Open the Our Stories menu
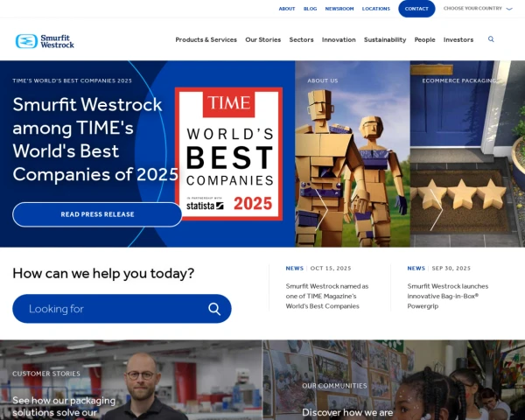This screenshot has height=420, width=525. click(262, 40)
